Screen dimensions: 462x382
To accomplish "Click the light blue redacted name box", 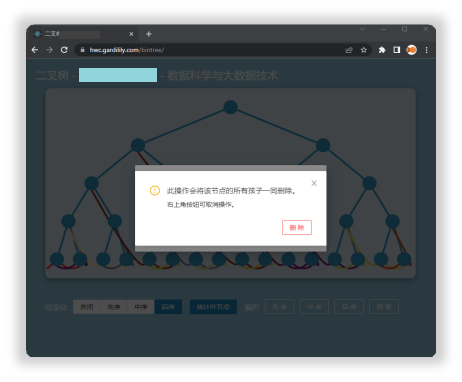I will click(x=118, y=75).
